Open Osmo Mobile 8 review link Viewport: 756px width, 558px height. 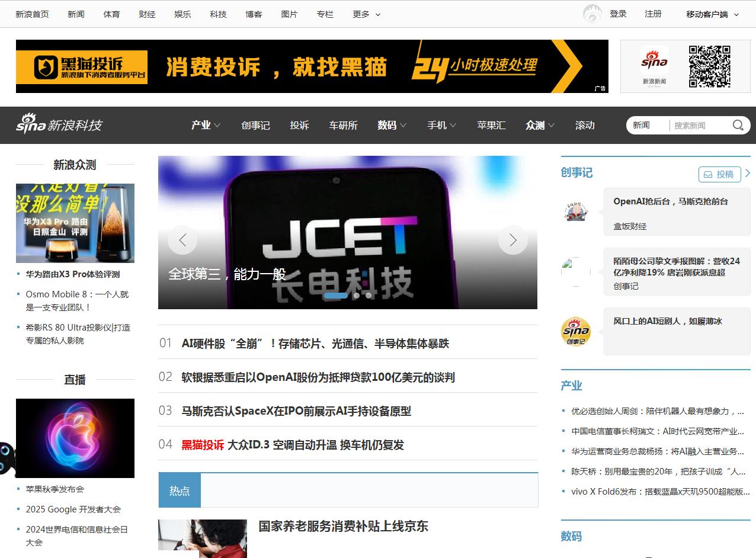tap(77, 301)
